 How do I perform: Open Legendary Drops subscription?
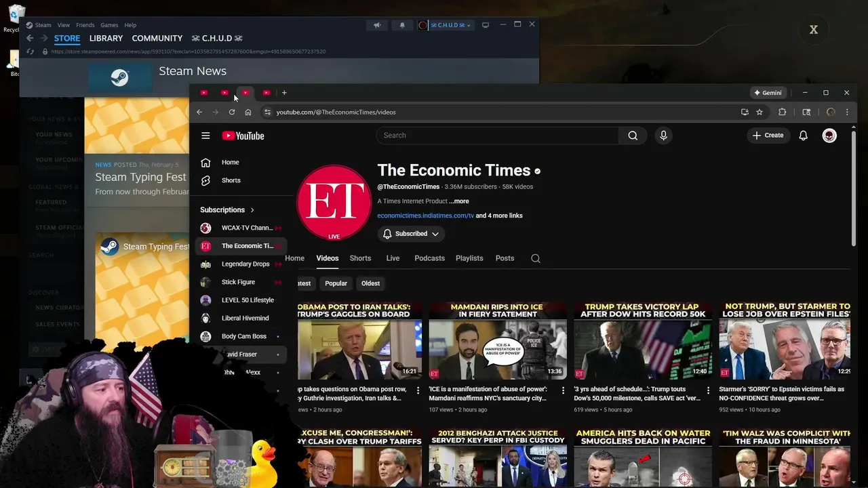coord(241,264)
